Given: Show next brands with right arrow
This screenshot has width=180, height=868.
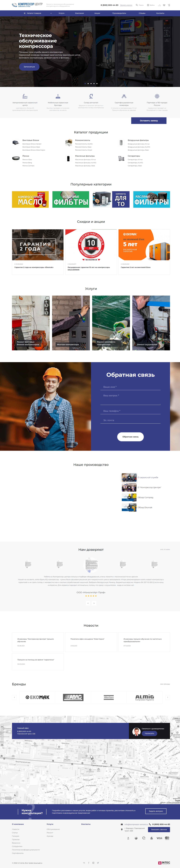Looking at the screenshot, I should pyautogui.click(x=168, y=697).
